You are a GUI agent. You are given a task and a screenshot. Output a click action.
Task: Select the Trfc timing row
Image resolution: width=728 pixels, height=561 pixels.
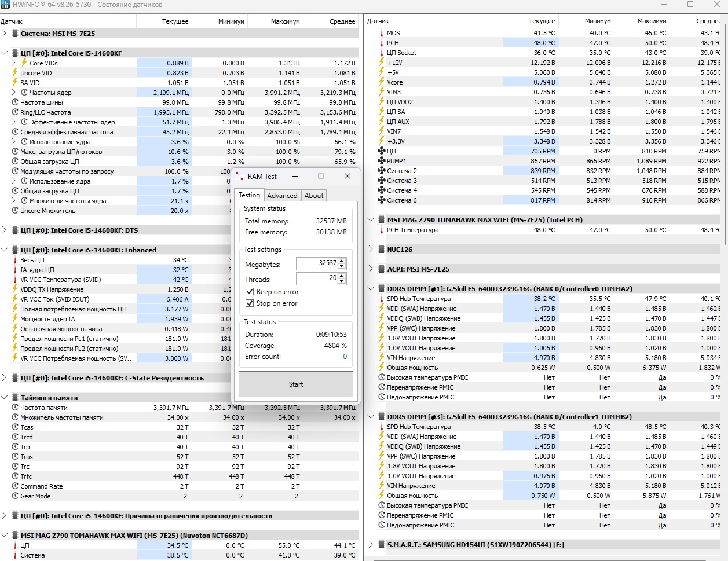(180, 476)
